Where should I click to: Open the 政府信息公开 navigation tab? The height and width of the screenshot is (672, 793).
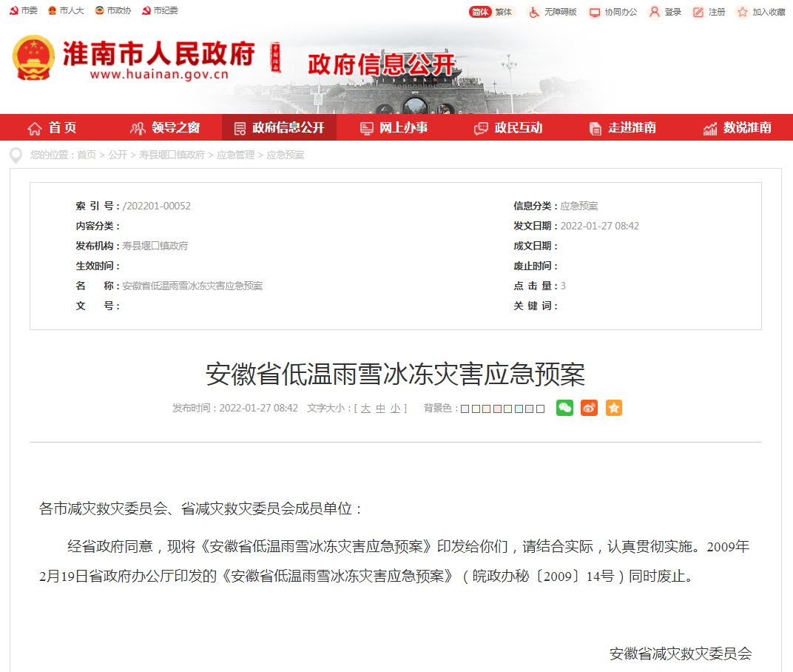(x=279, y=127)
